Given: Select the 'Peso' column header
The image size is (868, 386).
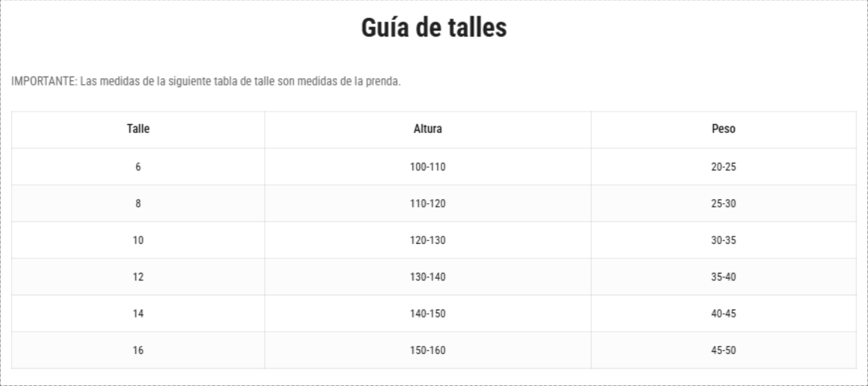Looking at the screenshot, I should [x=724, y=129].
